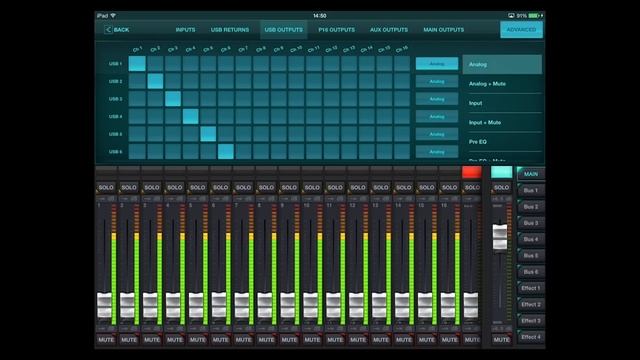Screen dimensions: 640x360
Task: Select Effect 2 sends layer
Action: click(x=531, y=304)
